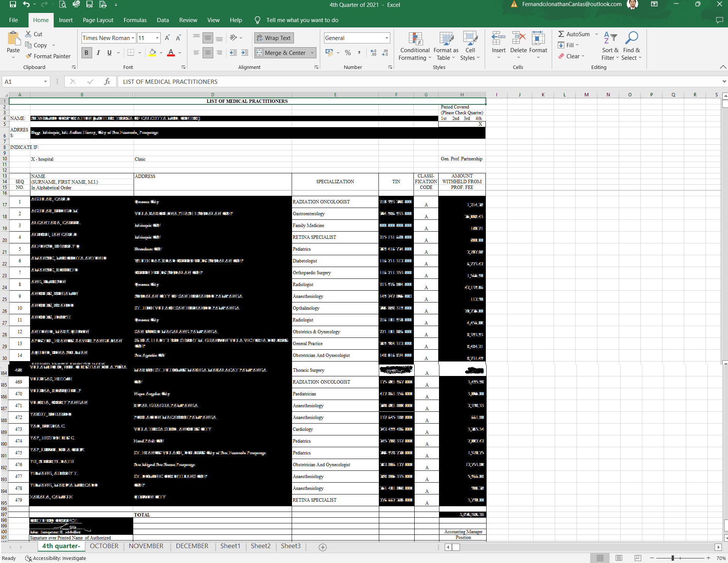Click the Clear button in Editing group
This screenshot has height=563, width=728.
coord(571,56)
